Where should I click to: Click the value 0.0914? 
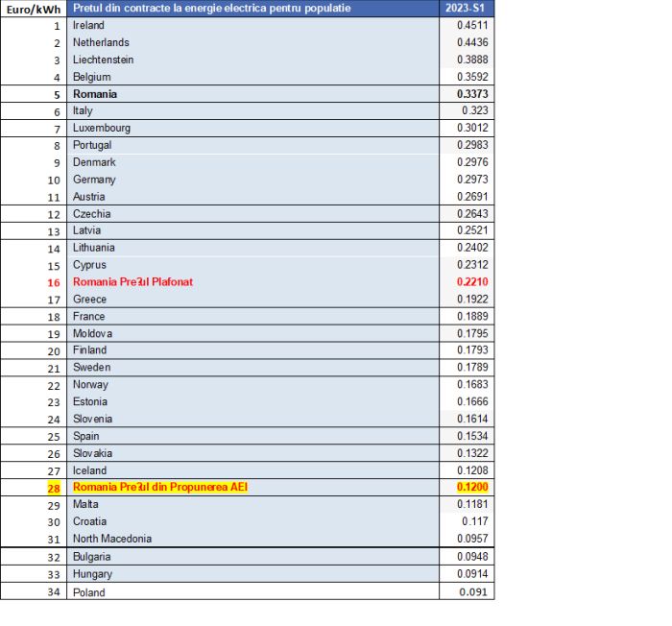[x=472, y=574]
